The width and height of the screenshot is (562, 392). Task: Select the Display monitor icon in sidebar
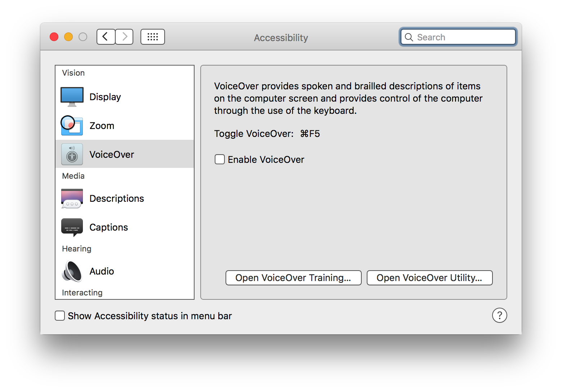(72, 97)
